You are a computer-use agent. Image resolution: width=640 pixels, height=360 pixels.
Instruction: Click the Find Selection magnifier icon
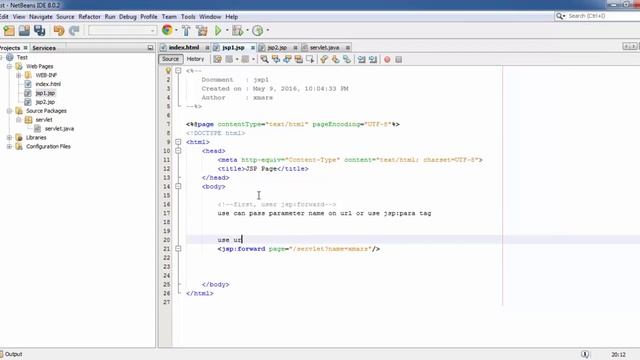tap(264, 60)
